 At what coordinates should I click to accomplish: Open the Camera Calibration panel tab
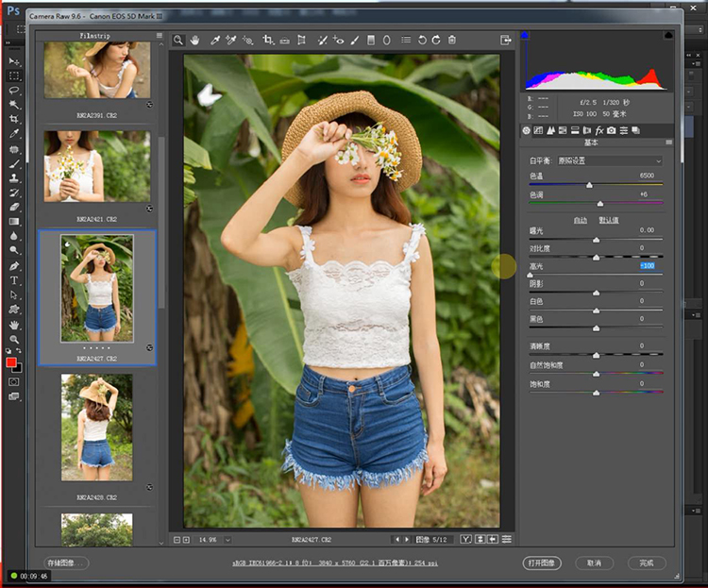click(612, 130)
